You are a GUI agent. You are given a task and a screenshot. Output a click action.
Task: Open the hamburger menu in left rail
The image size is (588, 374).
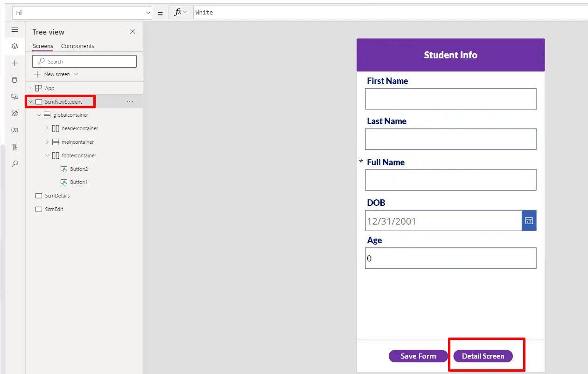click(x=14, y=30)
